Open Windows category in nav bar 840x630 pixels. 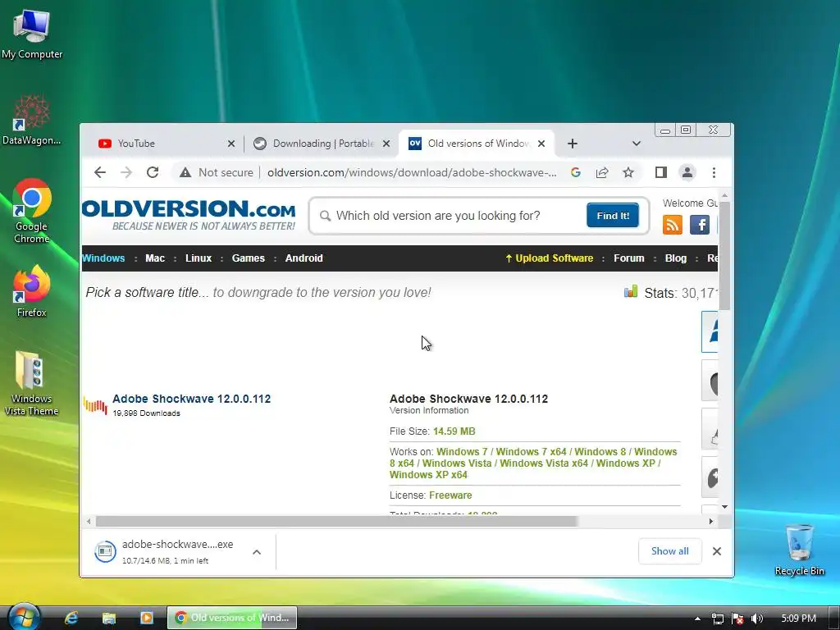click(x=103, y=258)
